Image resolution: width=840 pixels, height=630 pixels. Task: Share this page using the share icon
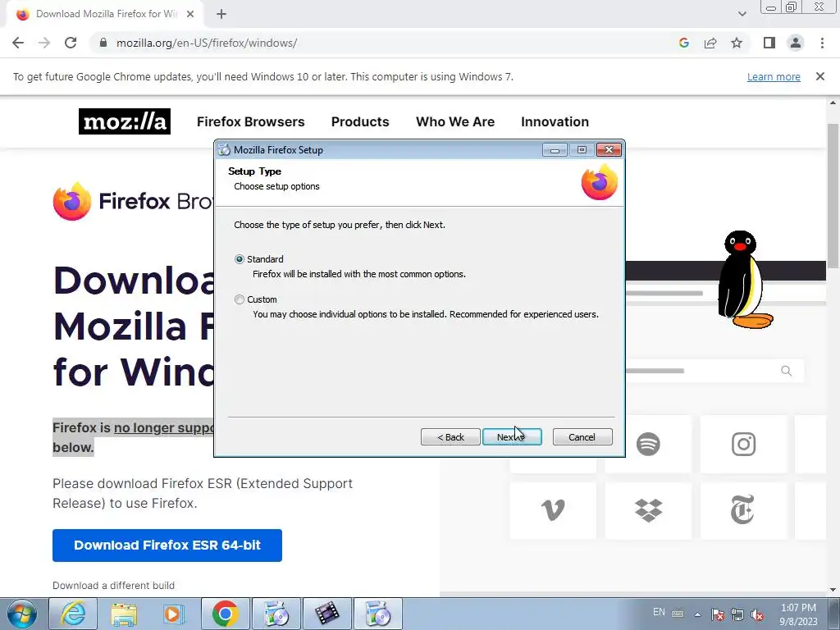click(710, 43)
